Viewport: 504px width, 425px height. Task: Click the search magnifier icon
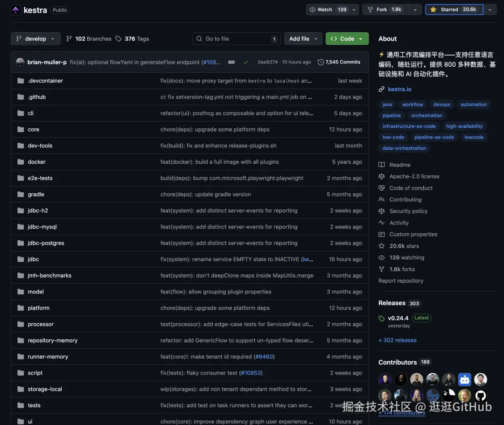click(x=199, y=39)
